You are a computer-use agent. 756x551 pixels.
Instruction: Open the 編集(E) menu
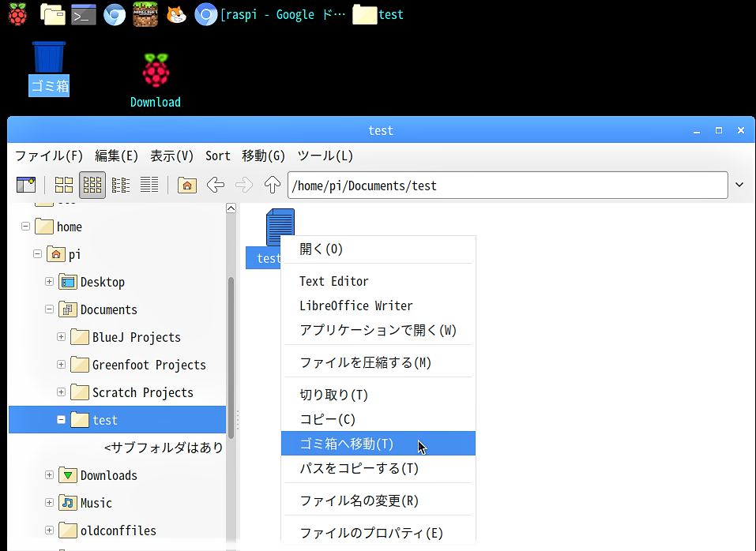tap(116, 156)
